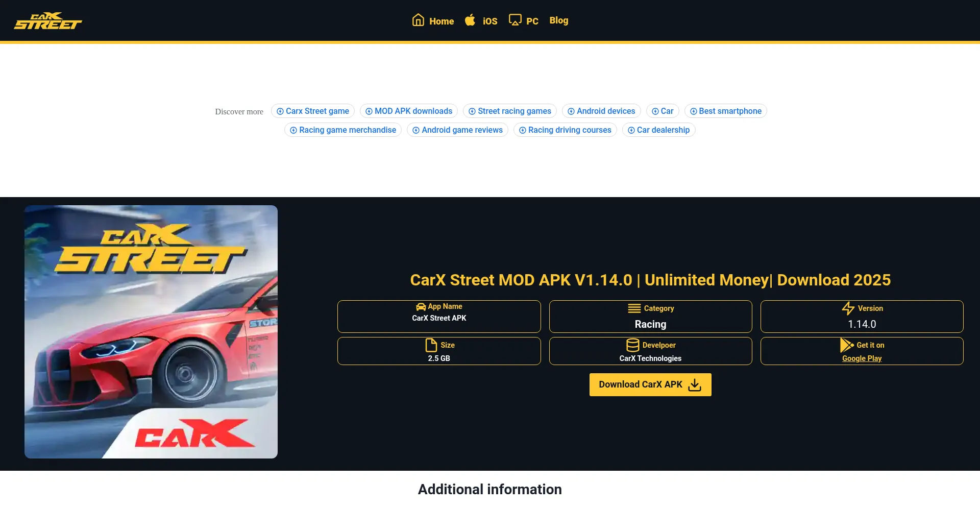Select the Car dealership suggestion chip
980x507 pixels.
[658, 130]
